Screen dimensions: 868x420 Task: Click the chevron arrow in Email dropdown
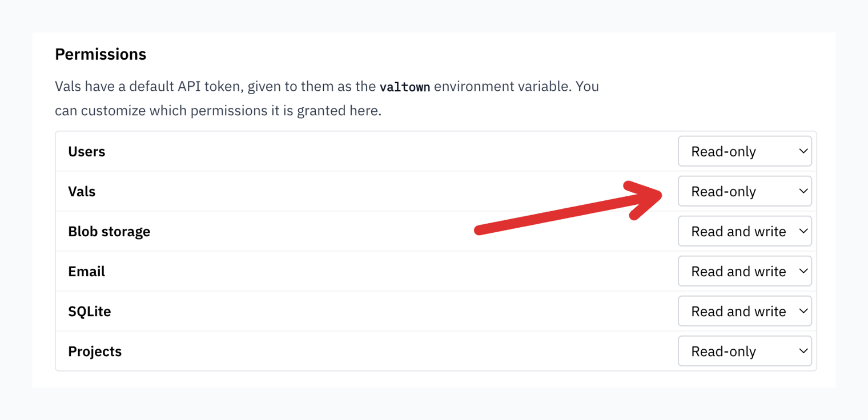coord(803,271)
